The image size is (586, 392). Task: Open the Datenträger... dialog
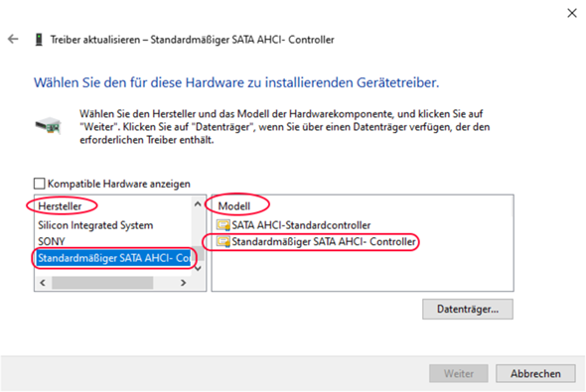point(468,309)
